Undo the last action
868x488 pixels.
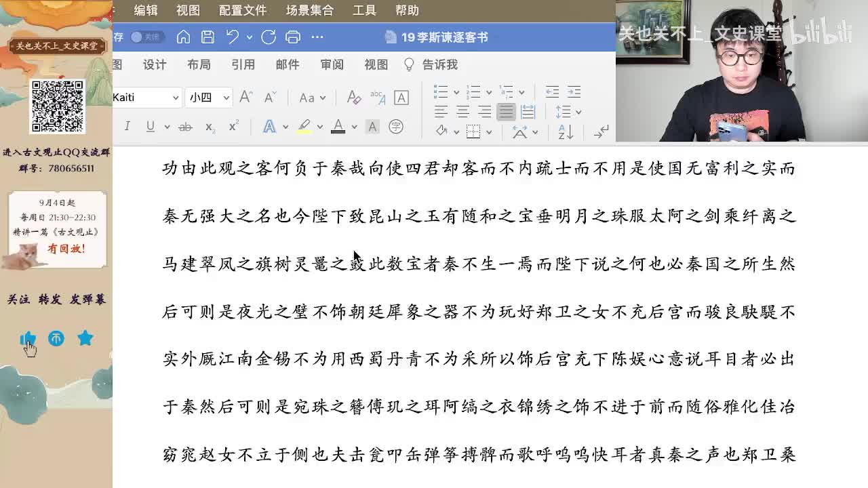click(233, 37)
